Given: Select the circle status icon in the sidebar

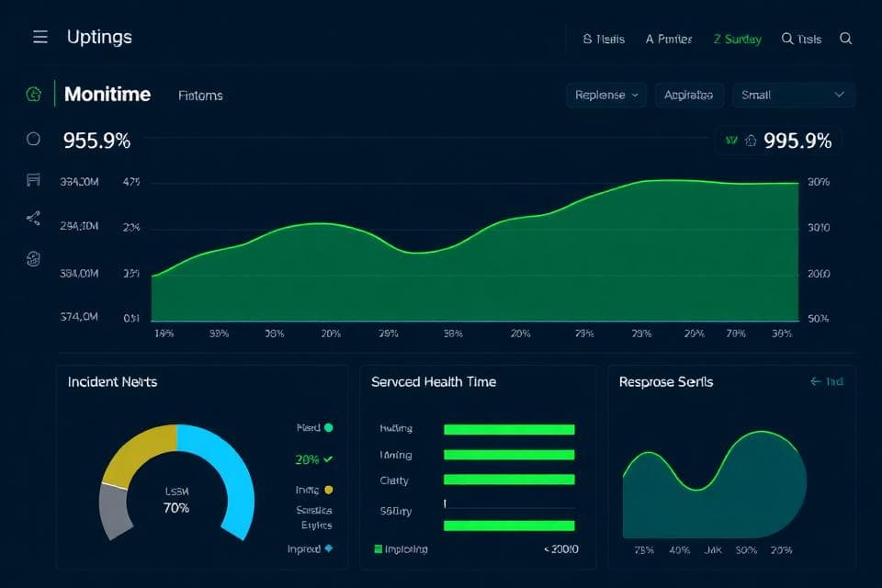Looking at the screenshot, I should 32,138.
